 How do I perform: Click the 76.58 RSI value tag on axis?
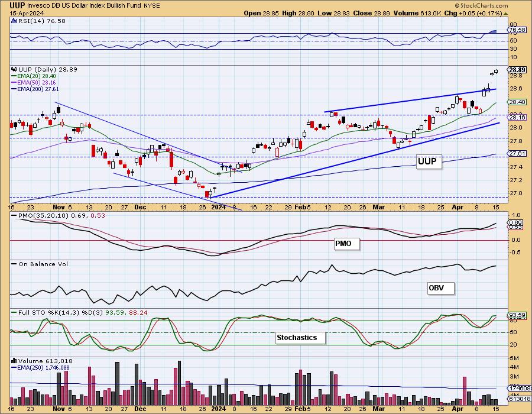point(517,30)
